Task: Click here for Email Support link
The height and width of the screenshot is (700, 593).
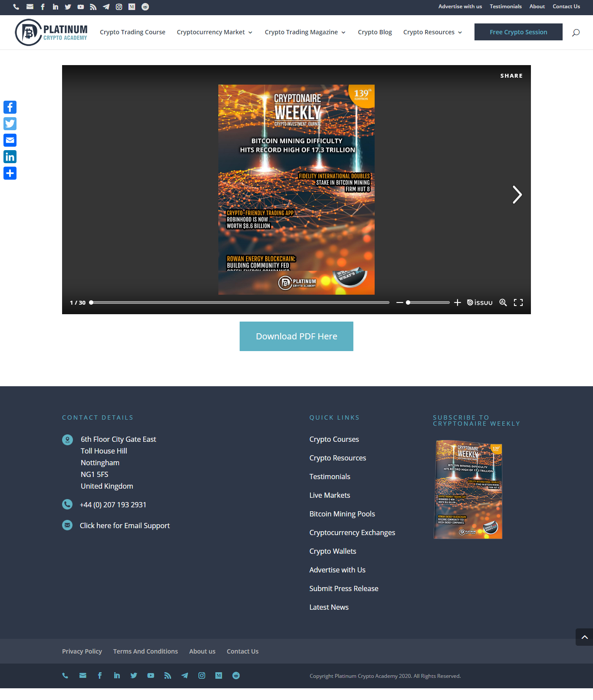Action: [125, 526]
